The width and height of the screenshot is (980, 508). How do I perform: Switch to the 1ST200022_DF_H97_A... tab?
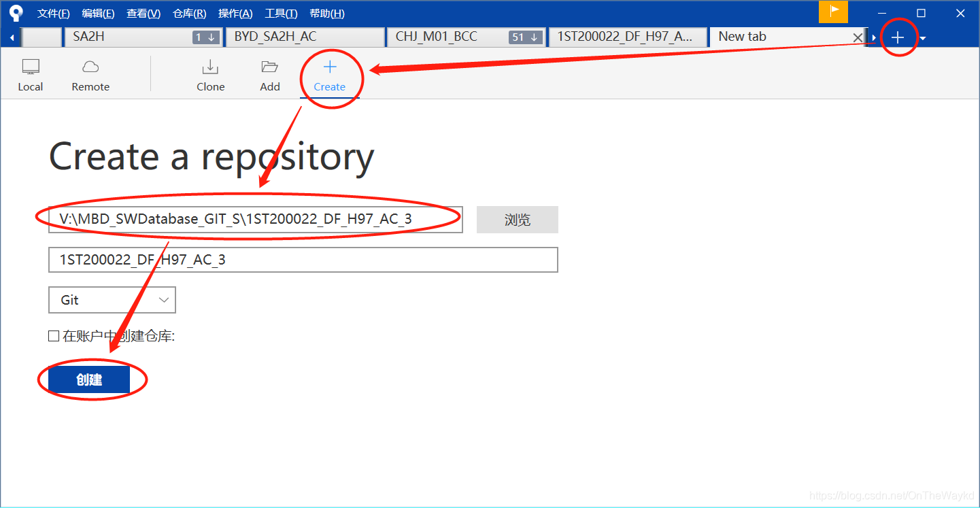[x=628, y=37]
